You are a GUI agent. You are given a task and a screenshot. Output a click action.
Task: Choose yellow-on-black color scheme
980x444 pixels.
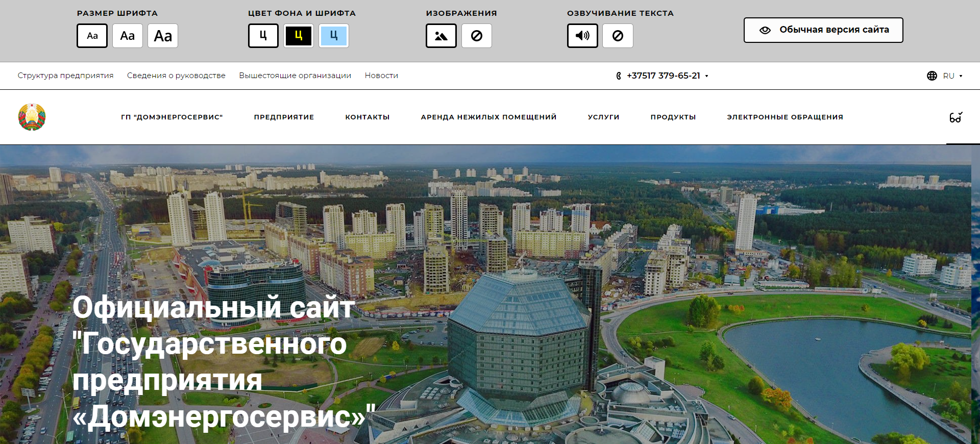pyautogui.click(x=299, y=36)
